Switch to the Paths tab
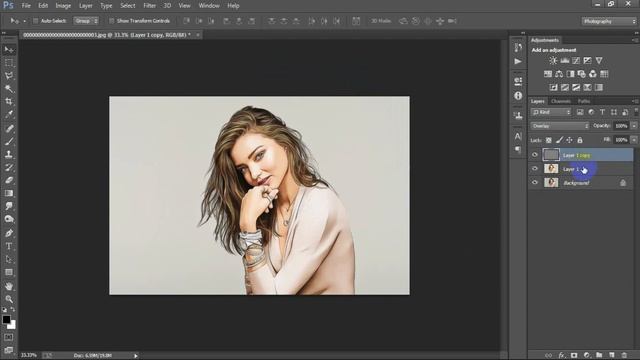Image resolution: width=640 pixels, height=360 pixels. tap(584, 101)
